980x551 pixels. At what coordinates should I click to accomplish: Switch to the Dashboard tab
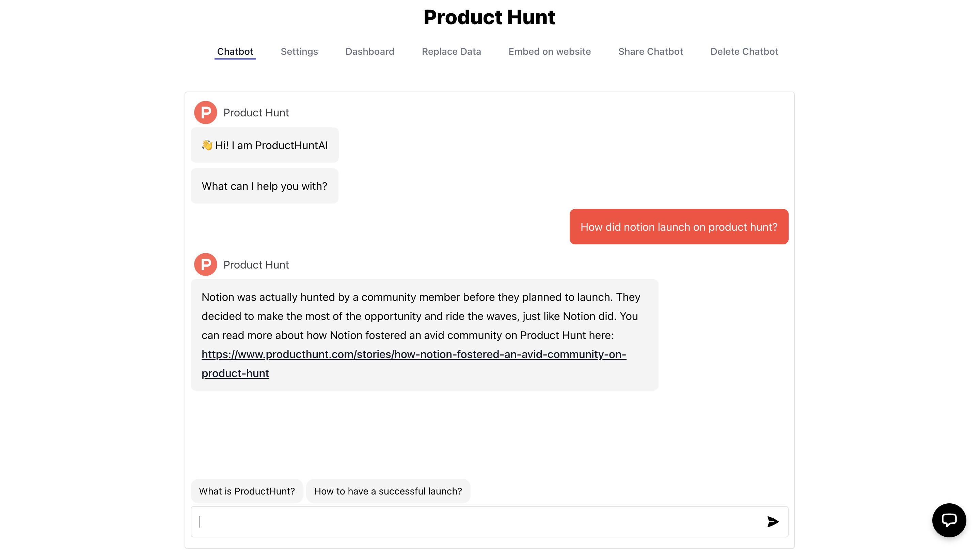click(369, 51)
